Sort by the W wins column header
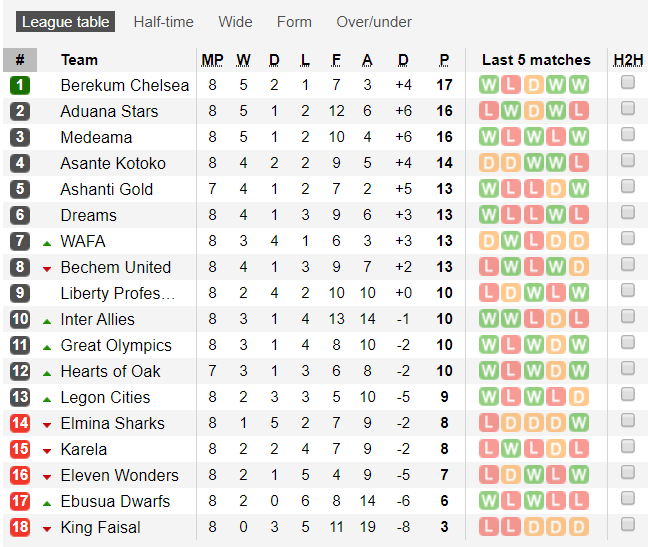 pyautogui.click(x=244, y=60)
